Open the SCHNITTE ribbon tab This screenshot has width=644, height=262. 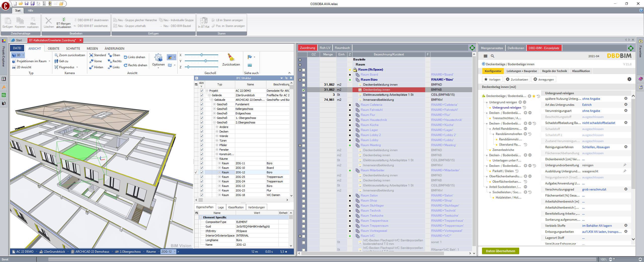[x=73, y=48]
